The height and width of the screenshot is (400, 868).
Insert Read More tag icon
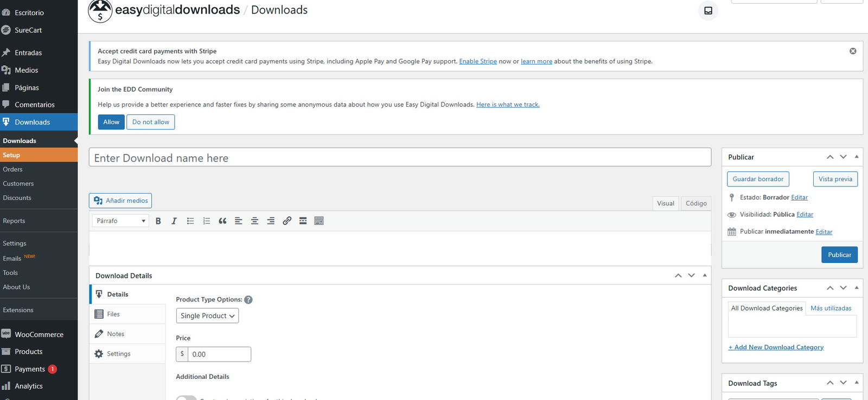click(x=303, y=221)
